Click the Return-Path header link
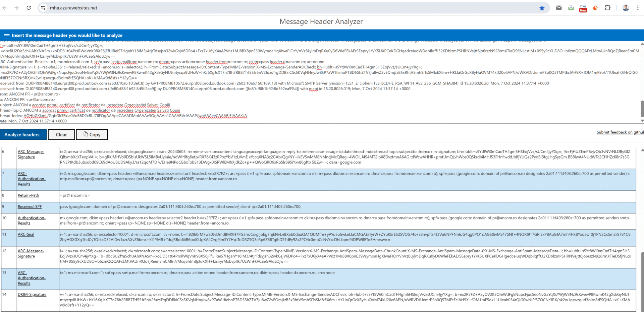644x312 pixels. (x=28, y=195)
